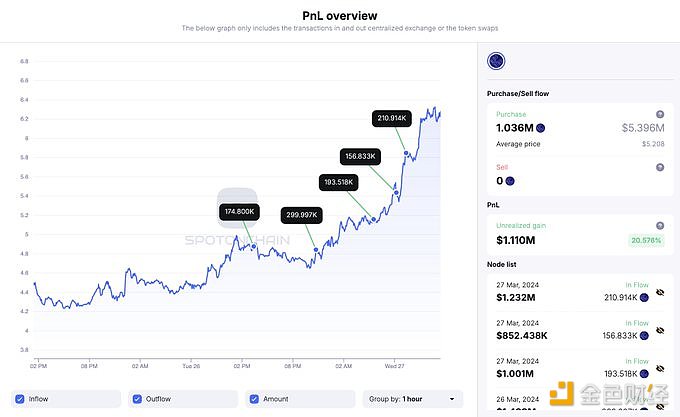
Task: Click the token icon beside Sell amount 0
Action: click(509, 181)
